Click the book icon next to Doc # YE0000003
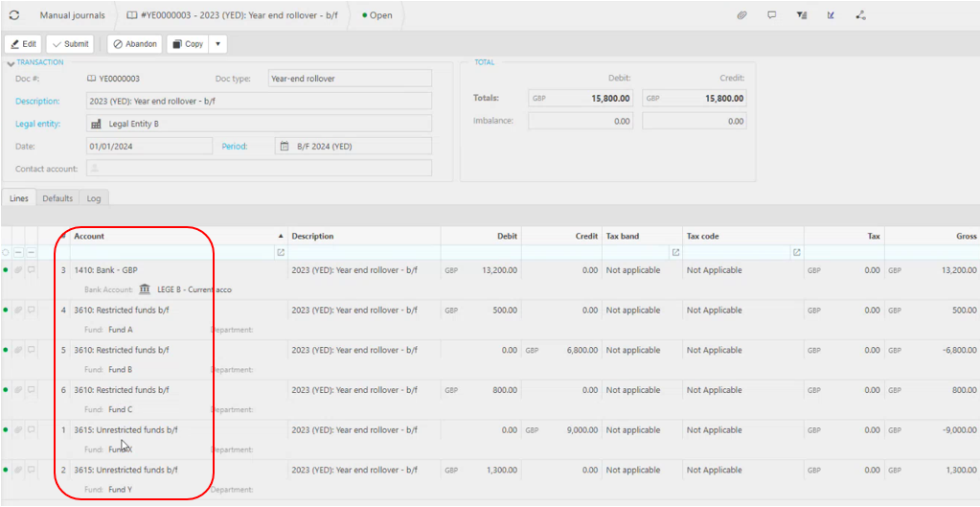 (x=91, y=79)
